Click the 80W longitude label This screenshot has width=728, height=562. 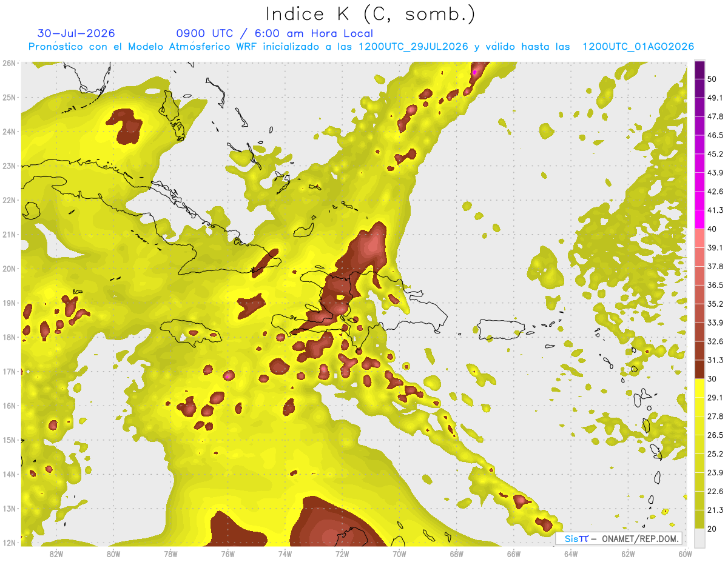tap(113, 554)
